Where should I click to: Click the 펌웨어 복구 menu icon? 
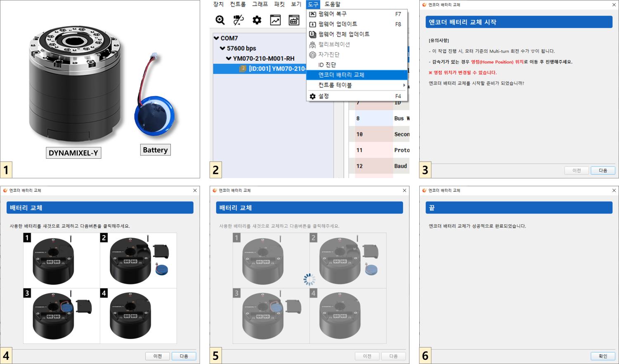[x=312, y=14]
